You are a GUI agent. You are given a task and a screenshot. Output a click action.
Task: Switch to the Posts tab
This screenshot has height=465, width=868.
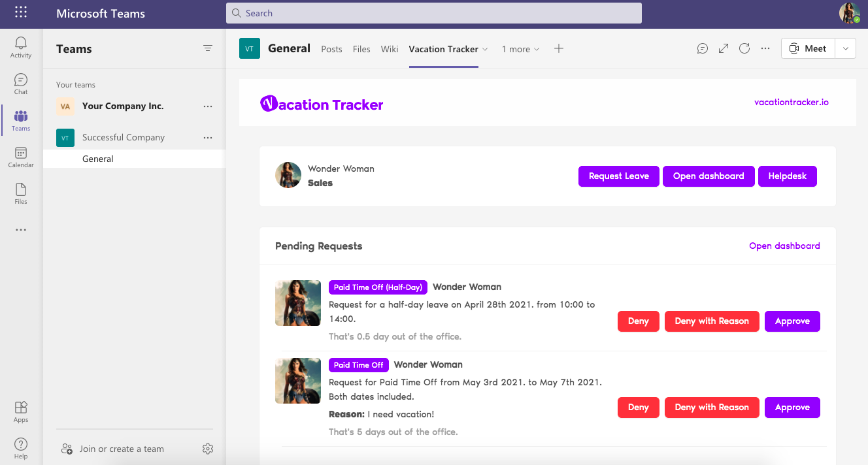click(331, 49)
